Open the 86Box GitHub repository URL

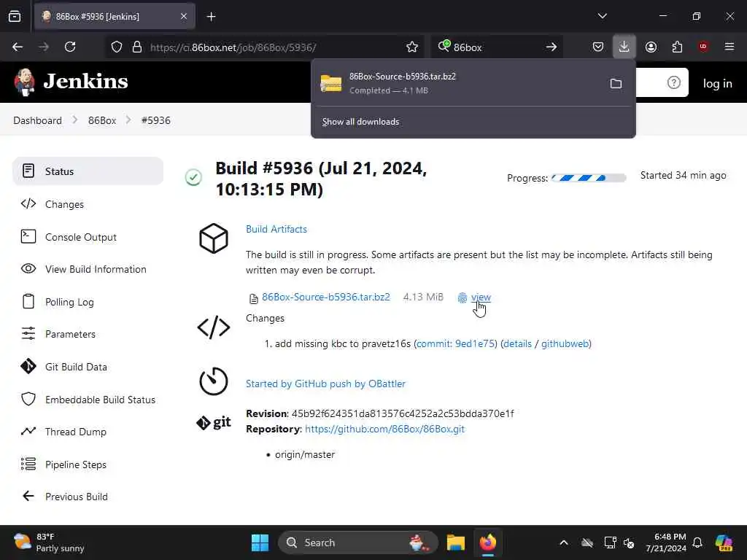[x=384, y=429]
